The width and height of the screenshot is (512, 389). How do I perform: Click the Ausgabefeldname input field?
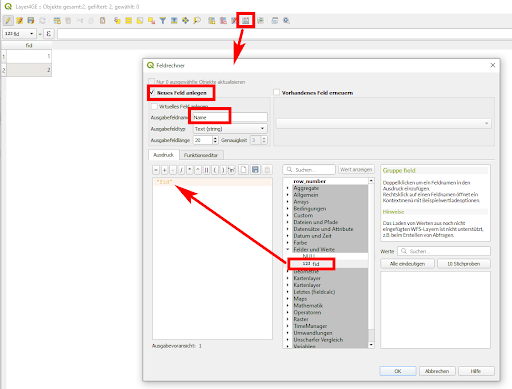click(230, 117)
